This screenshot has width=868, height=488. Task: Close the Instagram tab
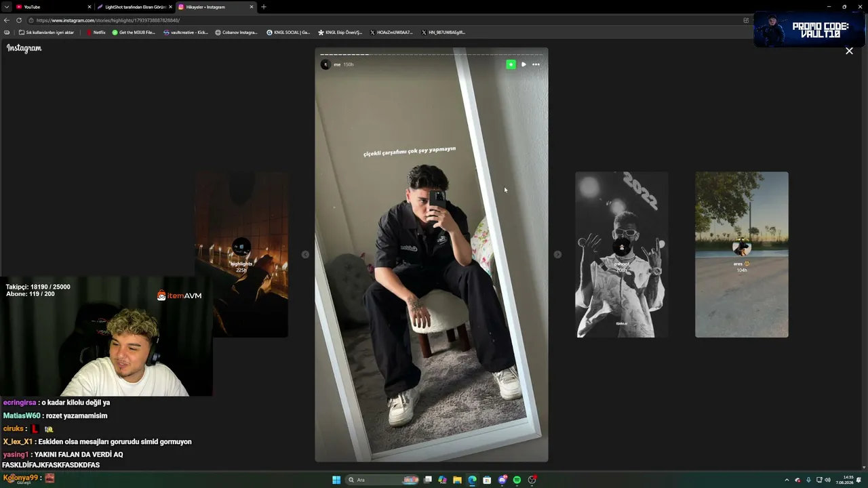click(x=252, y=7)
